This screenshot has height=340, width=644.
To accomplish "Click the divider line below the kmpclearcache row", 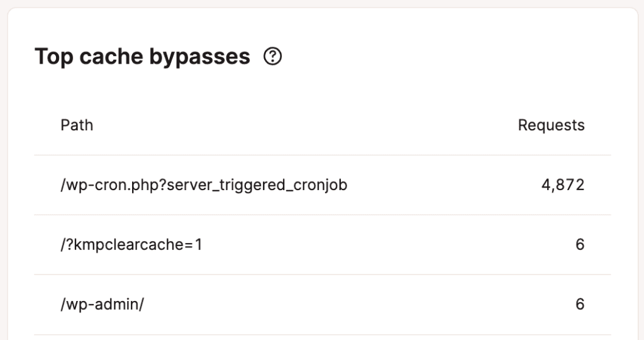I will click(323, 275).
